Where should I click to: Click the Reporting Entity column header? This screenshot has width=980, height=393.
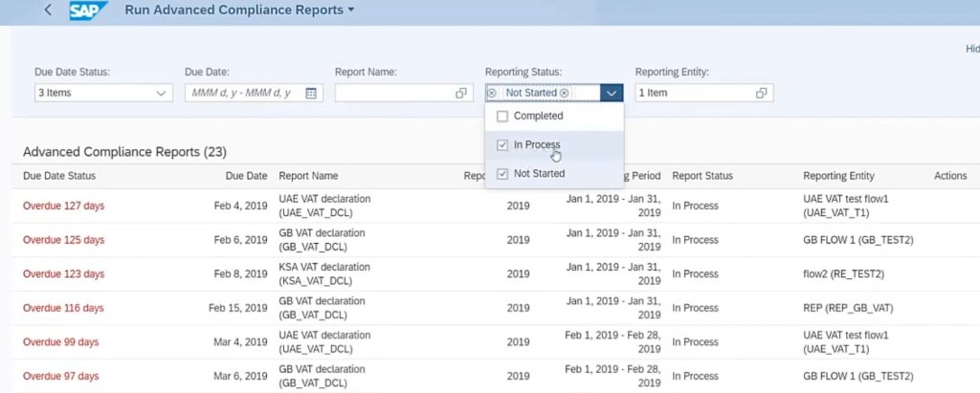(838, 176)
